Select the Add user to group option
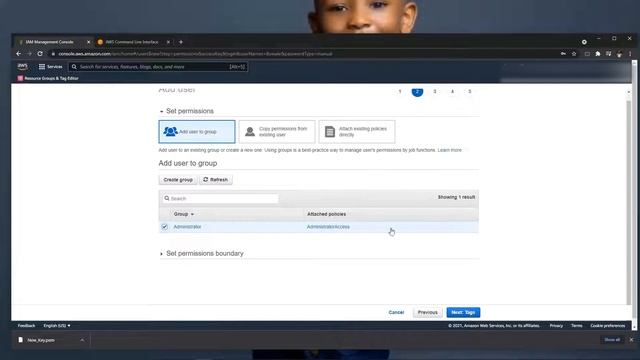 (x=197, y=131)
